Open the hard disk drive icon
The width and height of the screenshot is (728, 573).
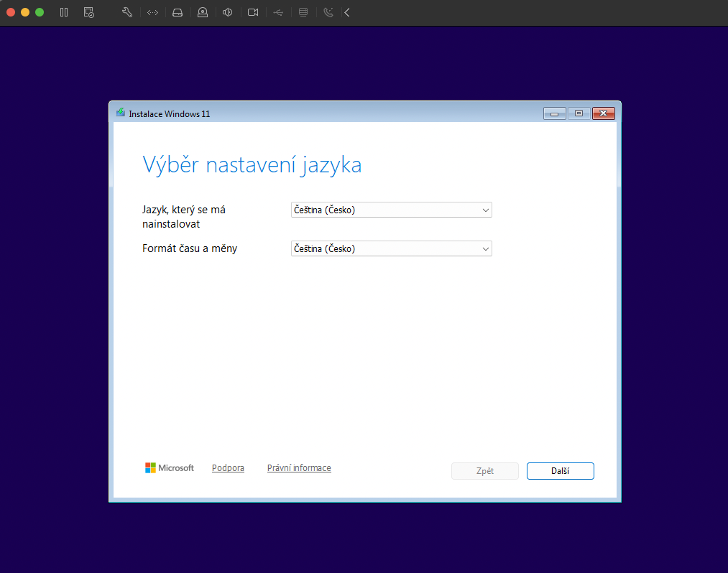(x=178, y=12)
